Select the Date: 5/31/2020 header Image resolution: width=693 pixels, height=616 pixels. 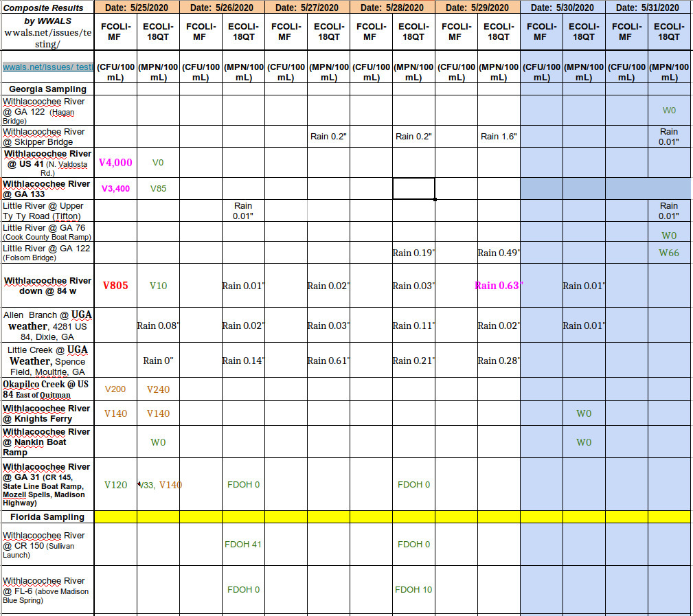click(647, 8)
